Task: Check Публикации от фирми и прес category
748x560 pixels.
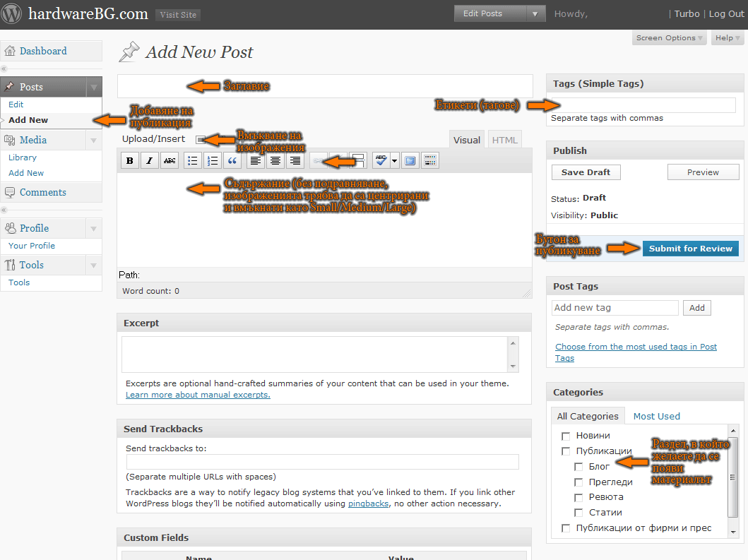Action: coord(566,528)
